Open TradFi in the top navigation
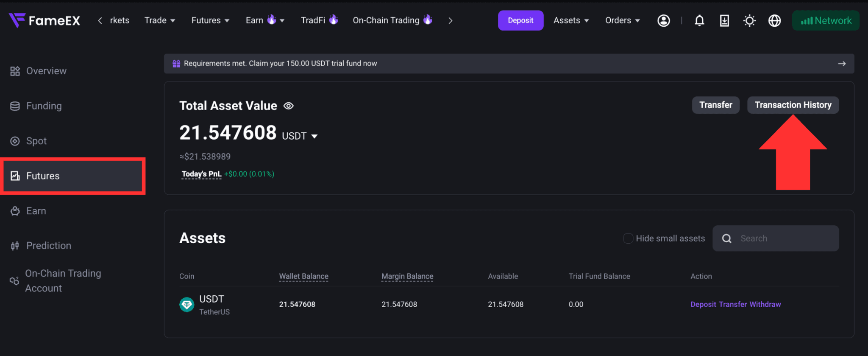This screenshot has width=868, height=356. (313, 20)
